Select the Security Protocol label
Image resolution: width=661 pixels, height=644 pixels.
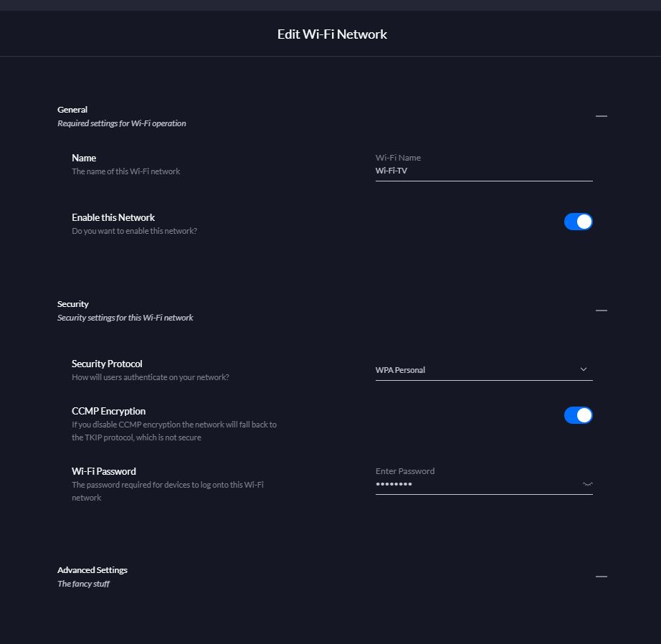click(x=107, y=364)
